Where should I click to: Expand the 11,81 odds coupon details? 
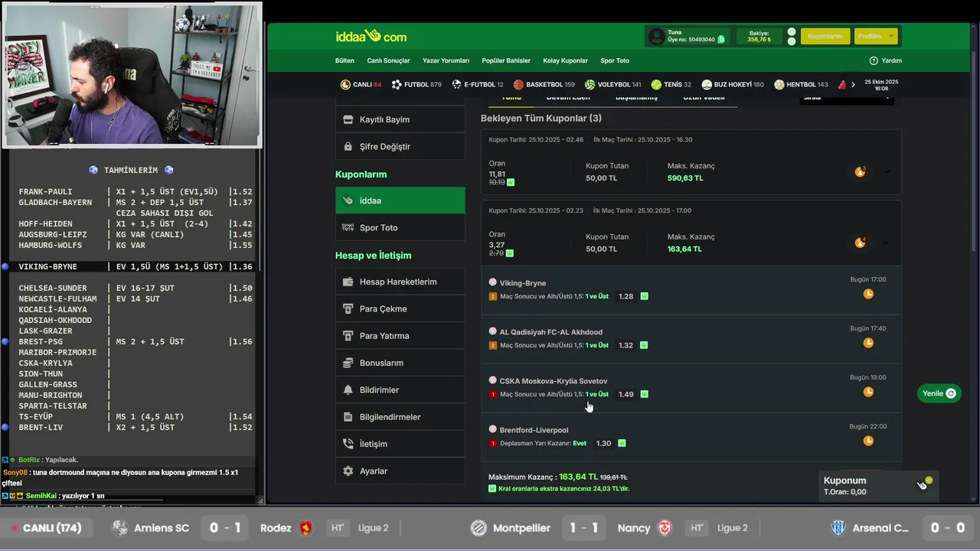(887, 172)
